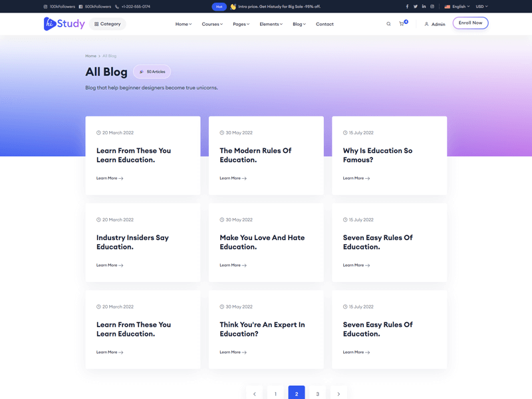Open the Category menu button
The height and width of the screenshot is (399, 532).
(108, 24)
